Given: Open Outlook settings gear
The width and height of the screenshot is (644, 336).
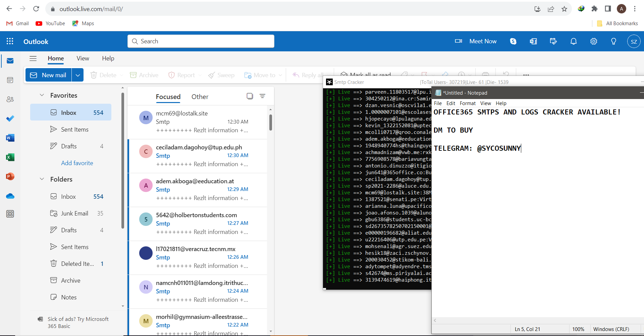Looking at the screenshot, I should [594, 41].
